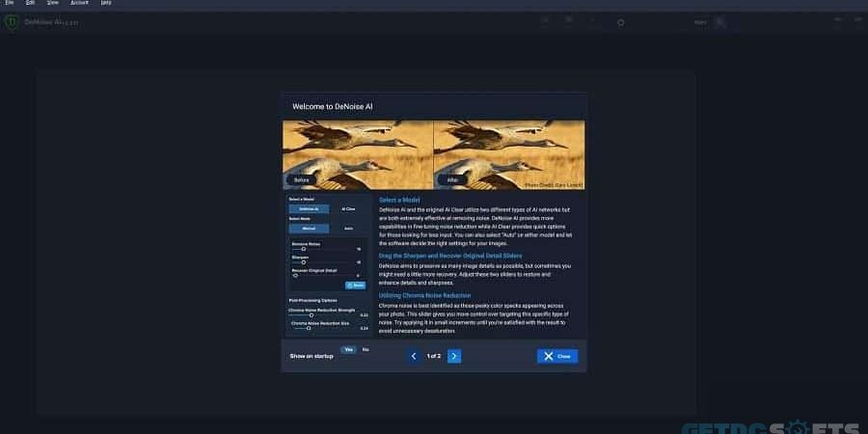Viewport: 868px width, 434px height.
Task: Click the 'Show on startup' label
Action: tap(312, 356)
